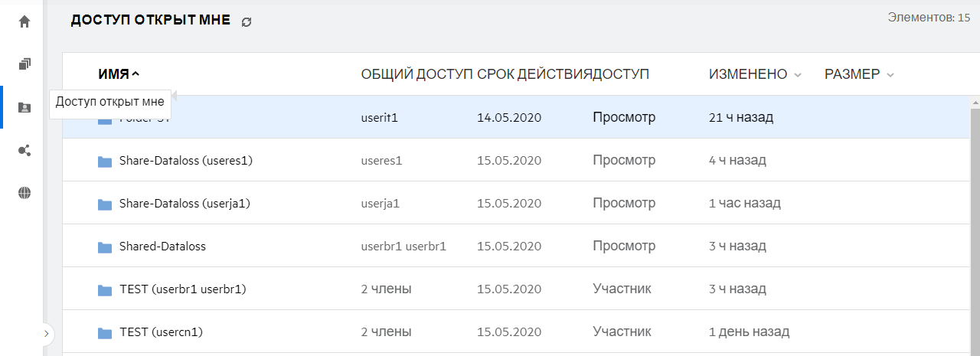Sort by ИЗМЕНЕНО column arrow
980x356 pixels.
(798, 75)
